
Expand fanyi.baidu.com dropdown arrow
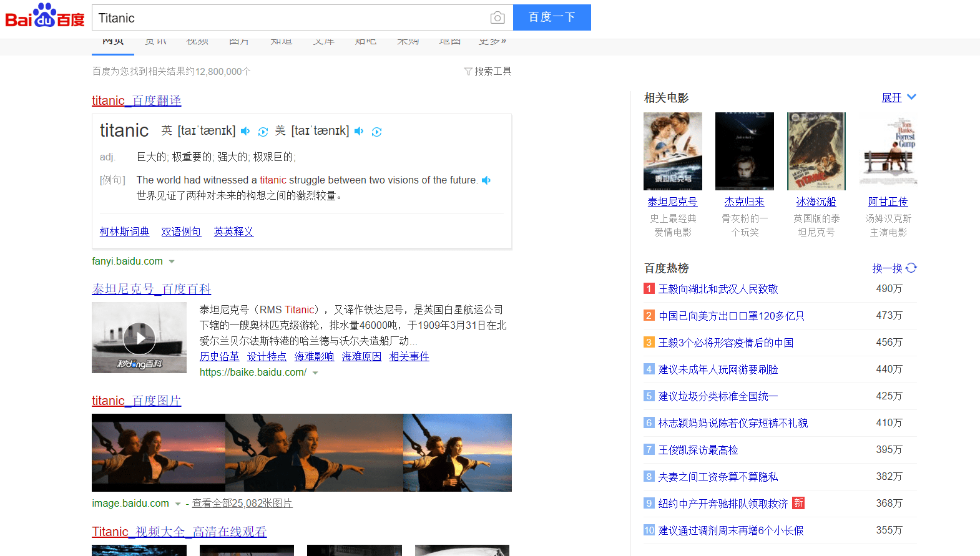click(x=172, y=262)
